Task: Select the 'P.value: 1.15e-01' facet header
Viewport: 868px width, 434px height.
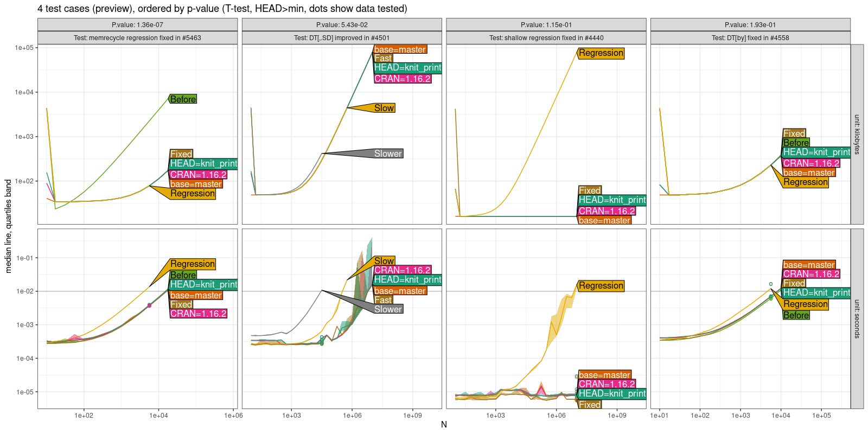Action: click(x=546, y=25)
